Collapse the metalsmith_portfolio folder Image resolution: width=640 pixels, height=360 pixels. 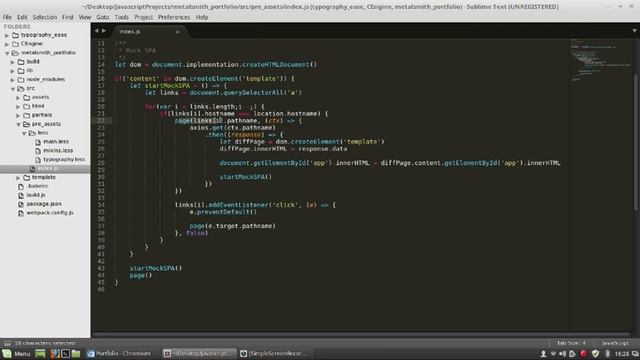(x=7, y=53)
